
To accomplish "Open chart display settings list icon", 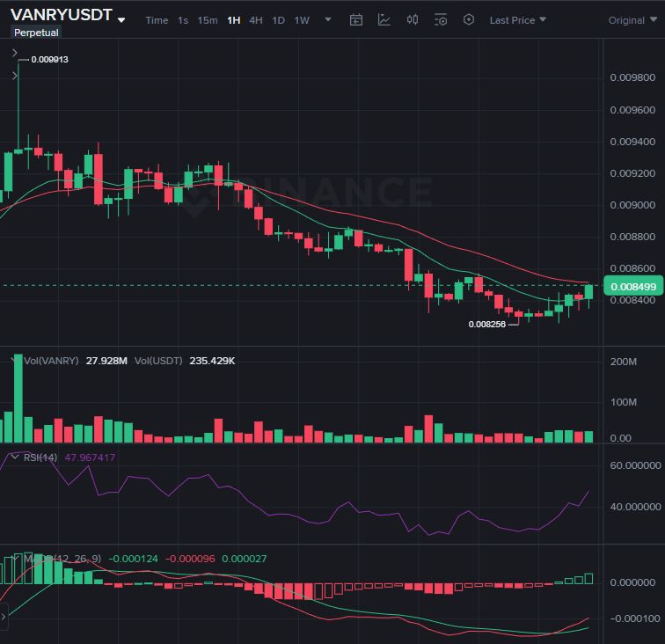I will [x=441, y=20].
